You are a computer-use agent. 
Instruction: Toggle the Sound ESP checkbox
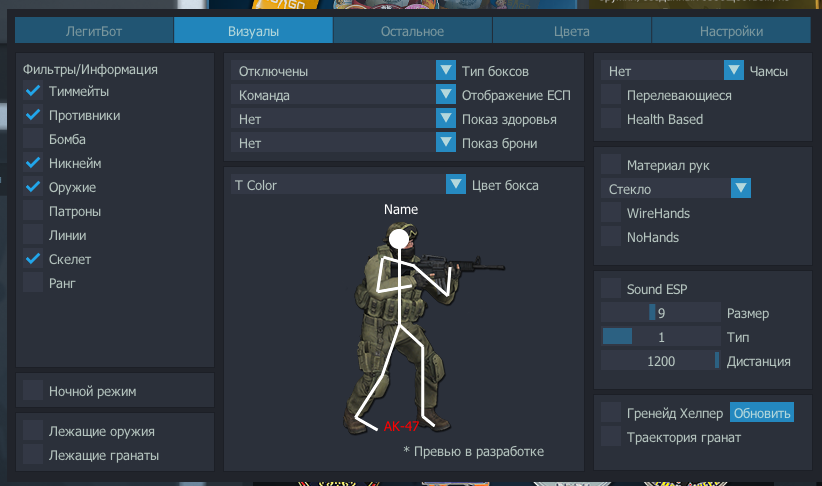(x=611, y=288)
